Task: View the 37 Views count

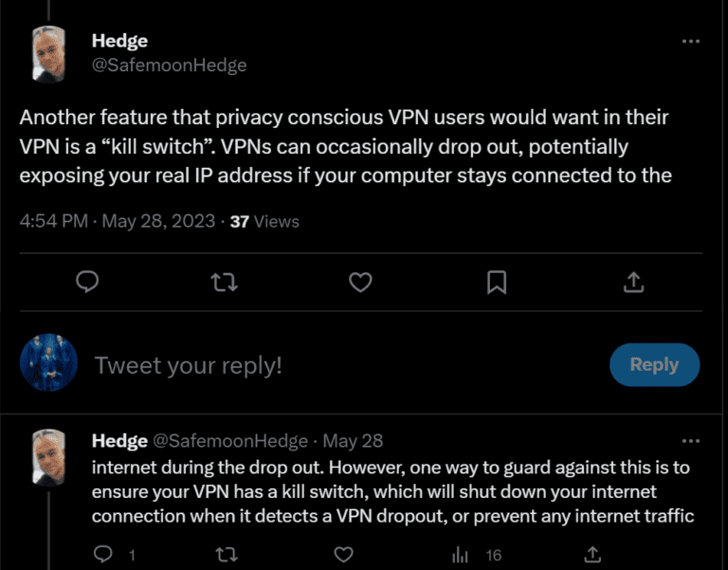Action: 264,221
